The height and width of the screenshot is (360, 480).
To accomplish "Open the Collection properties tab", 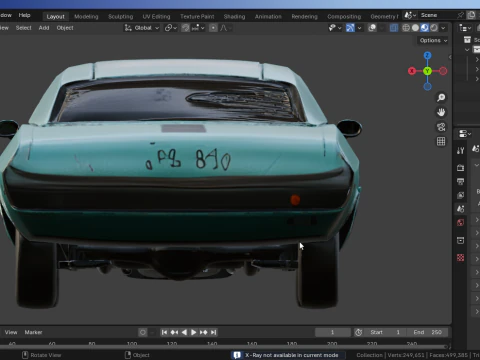I will [461, 240].
